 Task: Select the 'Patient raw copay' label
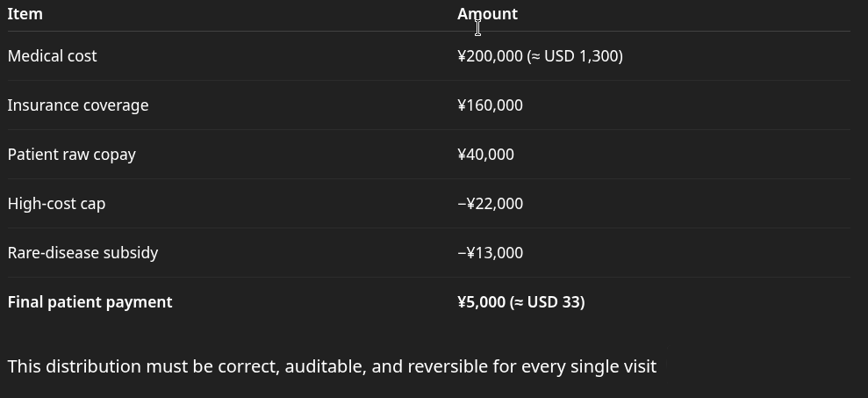(x=71, y=155)
